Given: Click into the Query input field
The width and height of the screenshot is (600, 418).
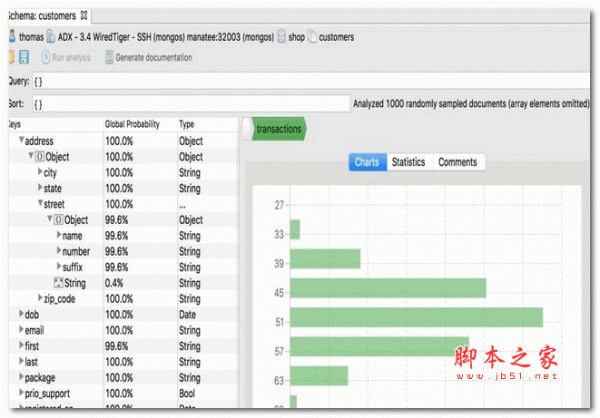Looking at the screenshot, I should [x=311, y=81].
